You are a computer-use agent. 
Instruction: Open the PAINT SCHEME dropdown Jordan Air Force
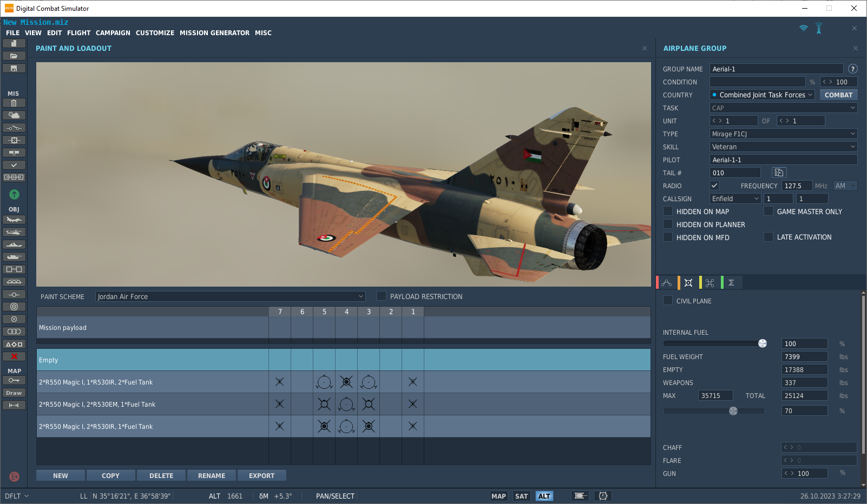click(x=231, y=296)
